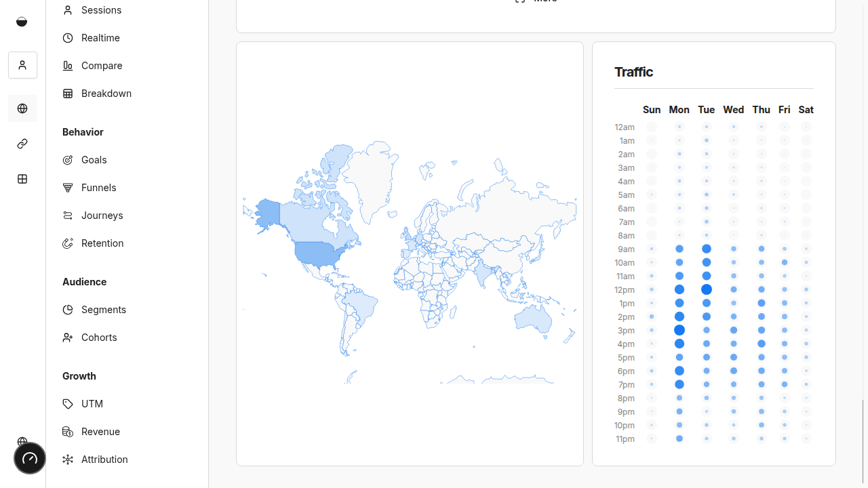Click the UTM tag icon
This screenshot has height=488, width=868.
[x=68, y=404]
